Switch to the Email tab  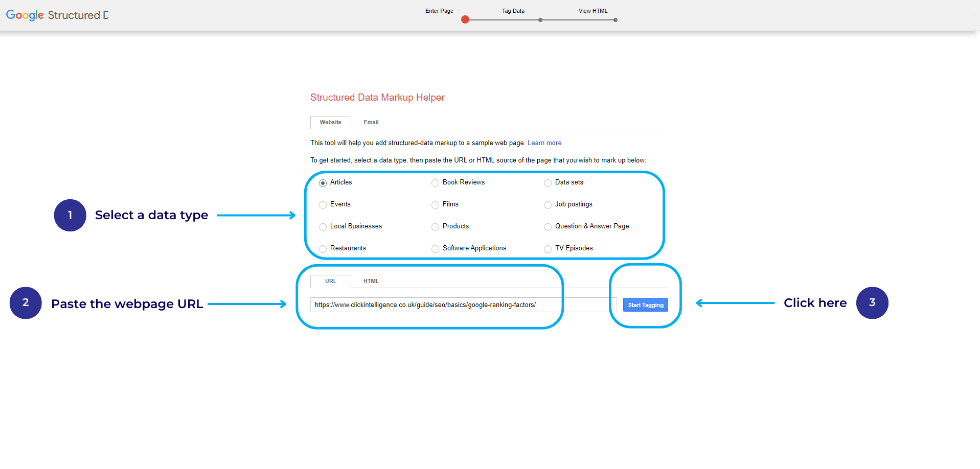point(371,123)
